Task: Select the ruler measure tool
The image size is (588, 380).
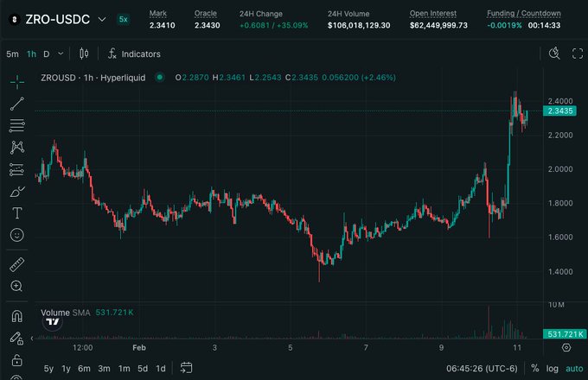Action: pos(17,263)
